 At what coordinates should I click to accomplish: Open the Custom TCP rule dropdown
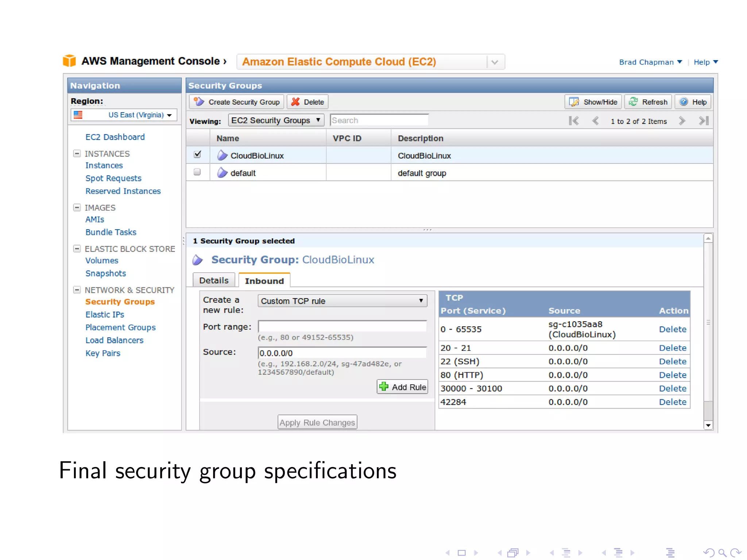342,301
